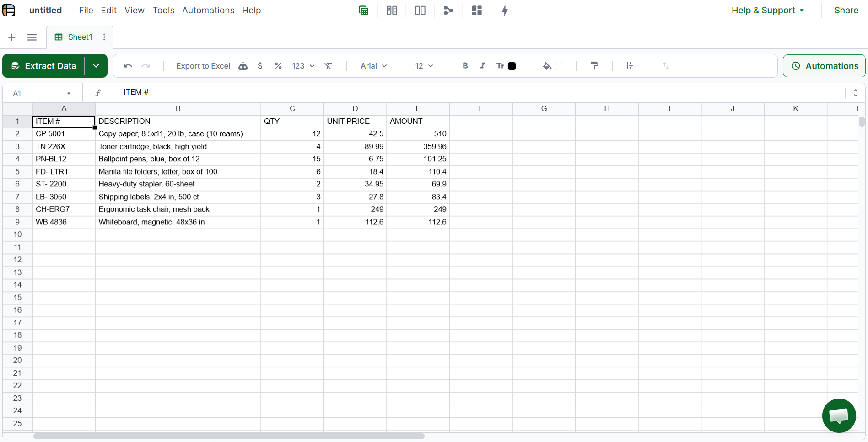Pick the black text color swatch
868x442 pixels.
pyautogui.click(x=512, y=66)
